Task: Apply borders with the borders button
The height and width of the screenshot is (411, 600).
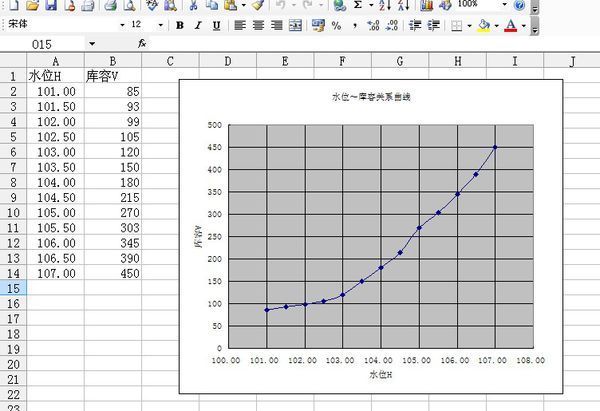Action: tap(457, 26)
